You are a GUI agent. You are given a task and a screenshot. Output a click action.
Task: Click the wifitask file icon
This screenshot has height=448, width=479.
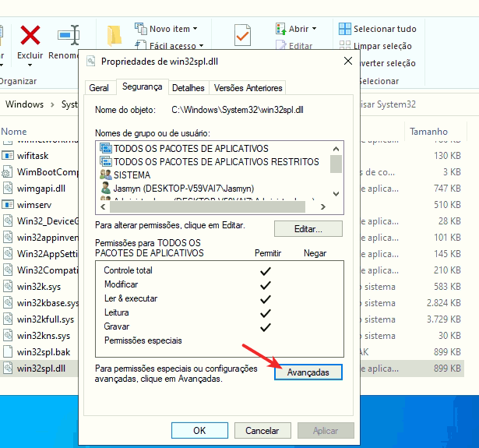click(x=8, y=156)
